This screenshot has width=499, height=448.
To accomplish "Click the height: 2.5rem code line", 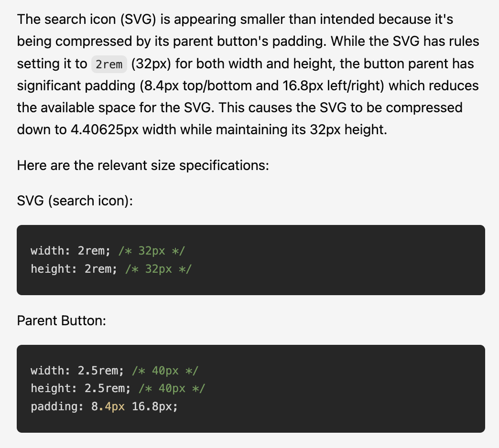I will (80, 389).
